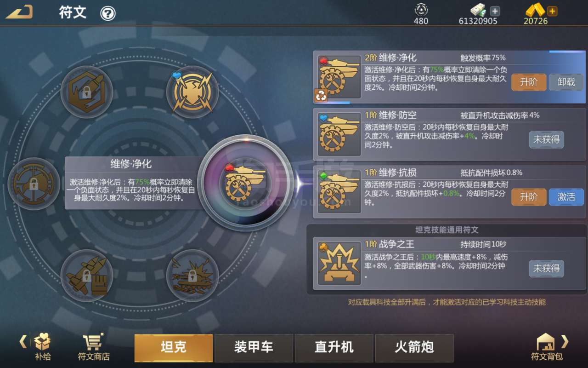Click 卸载 to unequip 维修·净化
The width and height of the screenshot is (588, 368).
[x=566, y=82]
